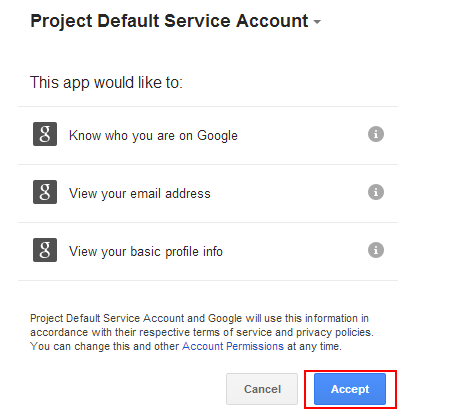Open the dropdown arrow beside the account title
Image resolution: width=460 pixels, height=418 pixels.
click(317, 22)
